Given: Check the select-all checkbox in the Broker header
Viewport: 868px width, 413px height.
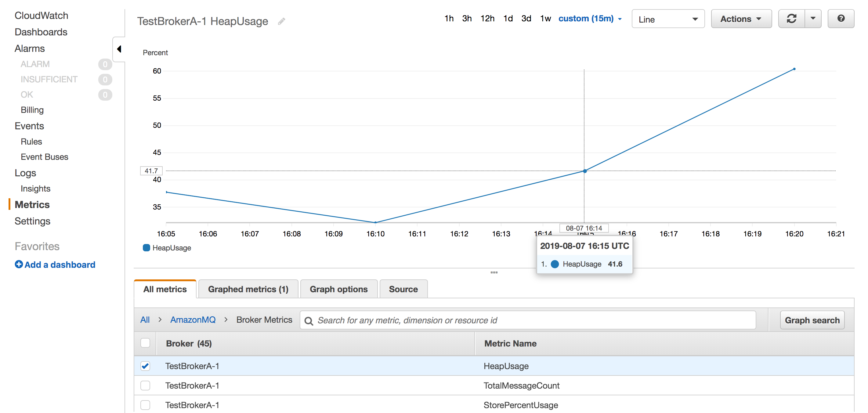Looking at the screenshot, I should (145, 343).
